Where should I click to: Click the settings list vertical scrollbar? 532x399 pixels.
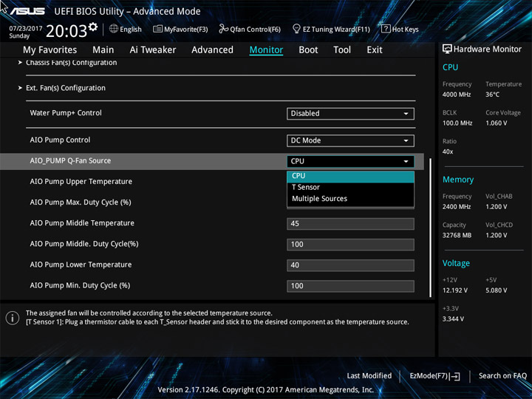point(430,228)
